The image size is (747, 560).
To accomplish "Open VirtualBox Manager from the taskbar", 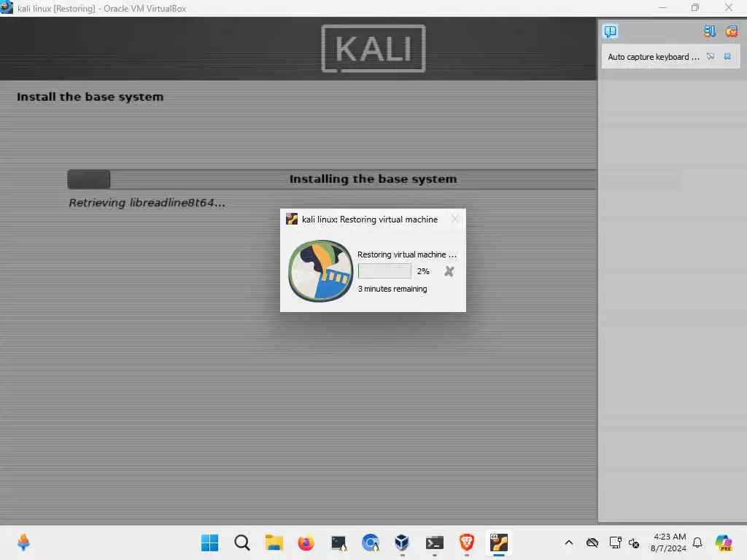I will pyautogui.click(x=402, y=542).
